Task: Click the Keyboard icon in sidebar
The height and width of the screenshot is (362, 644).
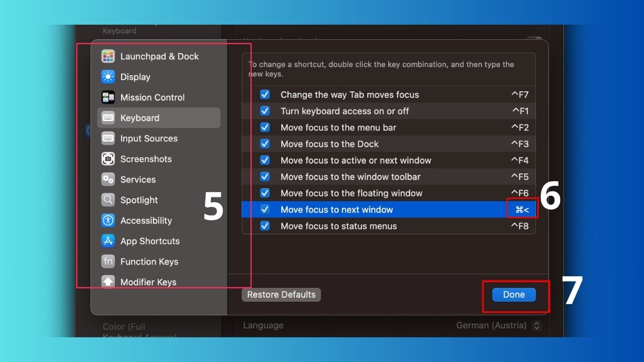Action: (108, 118)
